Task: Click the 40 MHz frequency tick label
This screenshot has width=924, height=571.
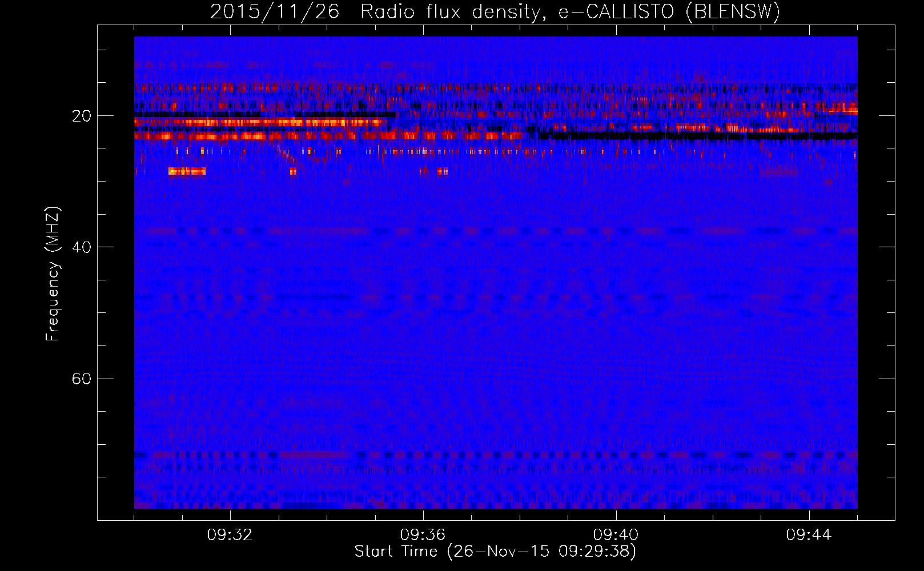Action: (x=82, y=247)
